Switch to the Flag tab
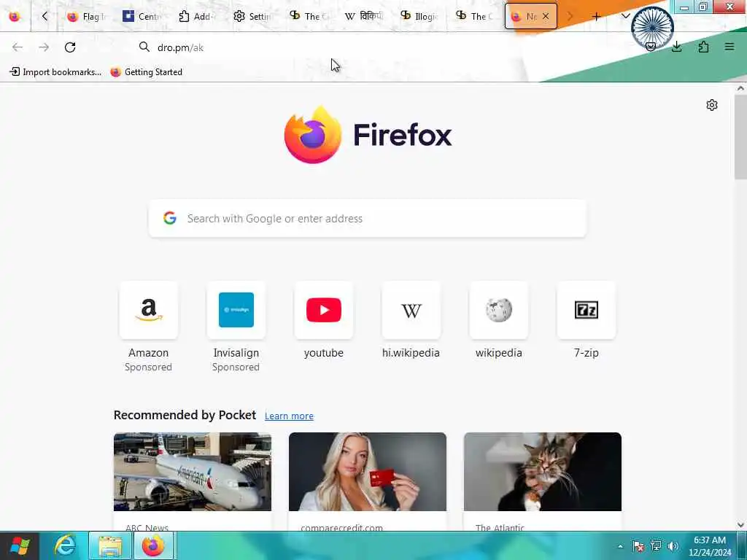747x560 pixels. coord(86,17)
